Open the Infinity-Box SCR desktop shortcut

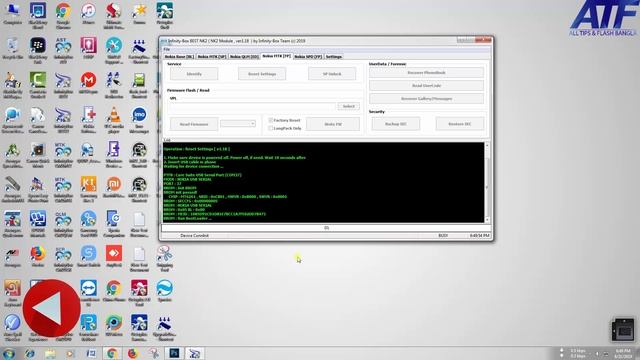[x=63, y=258]
